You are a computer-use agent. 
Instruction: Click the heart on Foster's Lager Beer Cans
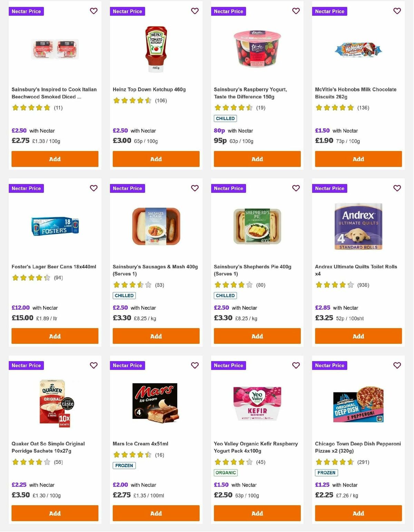coord(93,188)
